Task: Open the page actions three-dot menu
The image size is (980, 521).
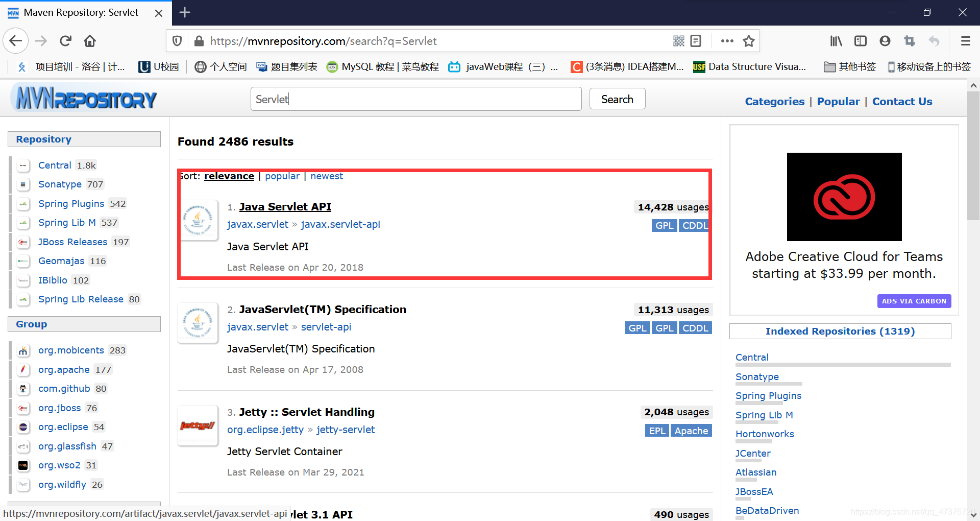Action: pos(727,41)
